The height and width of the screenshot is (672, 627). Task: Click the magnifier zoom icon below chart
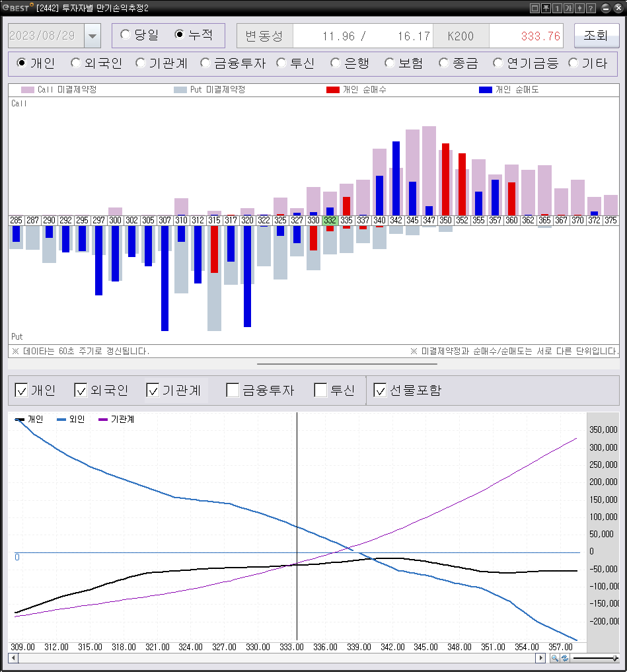(554, 658)
